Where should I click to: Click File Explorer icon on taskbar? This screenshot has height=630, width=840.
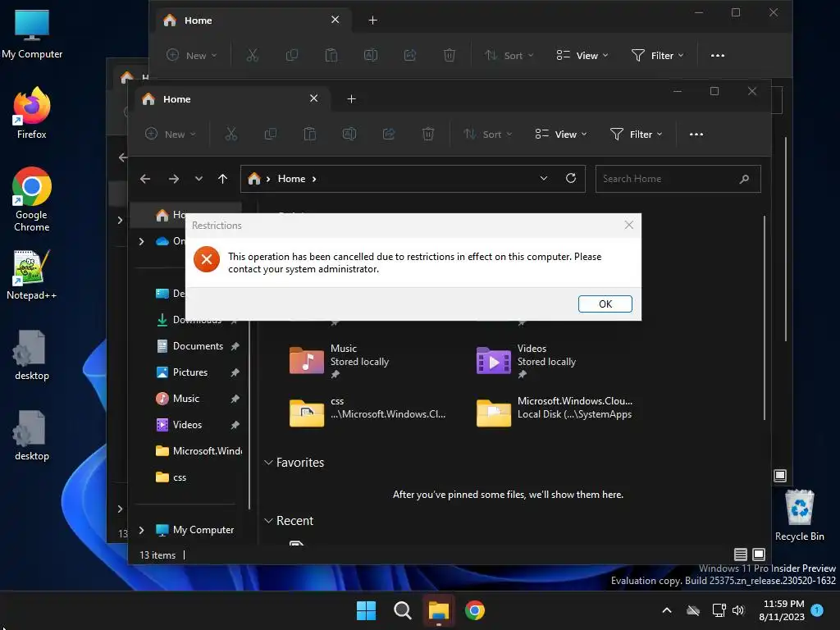438,610
